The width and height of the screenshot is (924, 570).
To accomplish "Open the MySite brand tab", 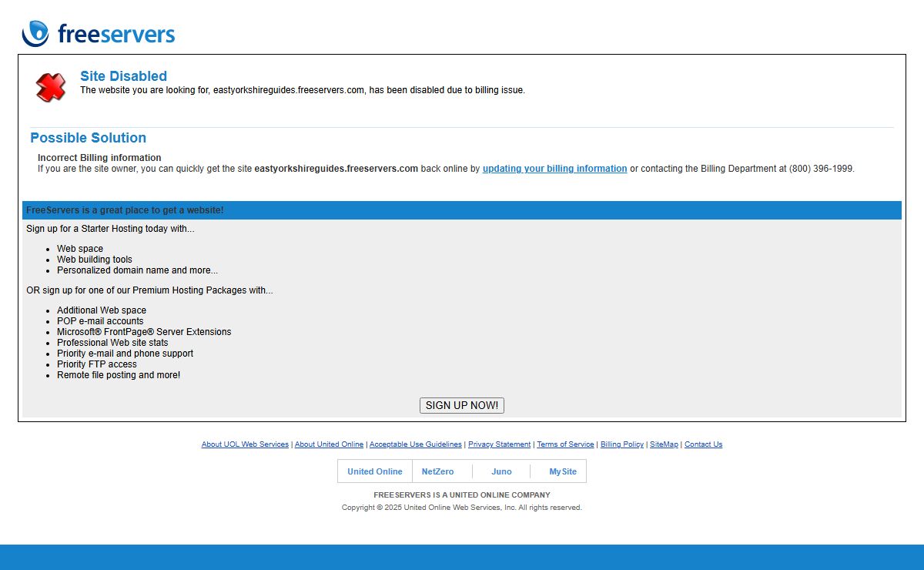I will click(x=562, y=471).
